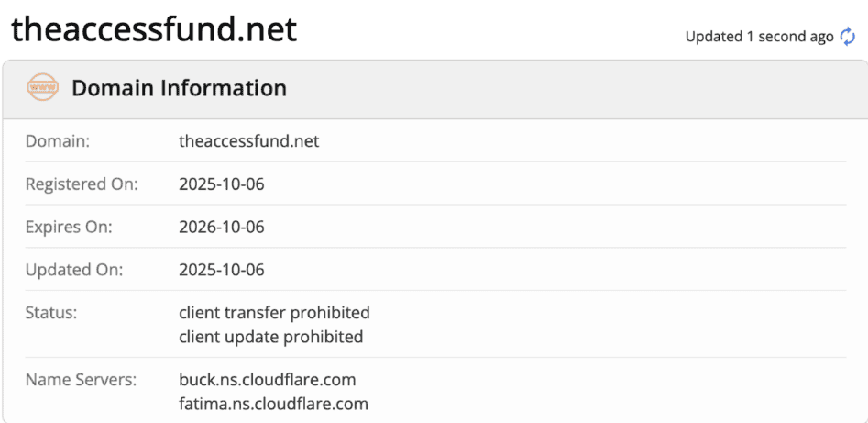The height and width of the screenshot is (423, 868).
Task: Click the 'Status:' label
Action: (51, 313)
